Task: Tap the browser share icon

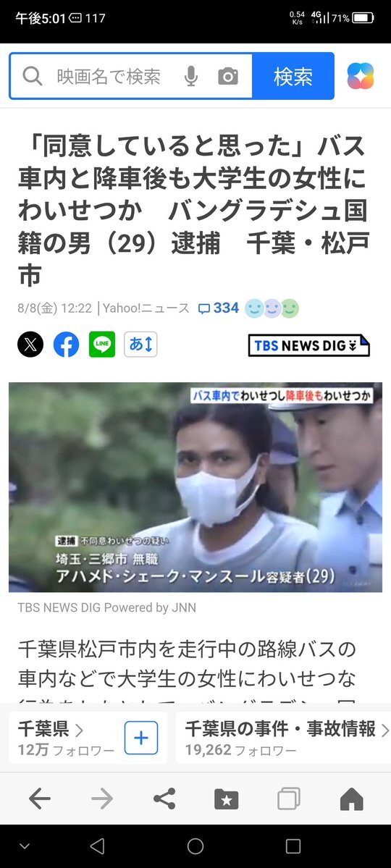Action: coord(164,799)
